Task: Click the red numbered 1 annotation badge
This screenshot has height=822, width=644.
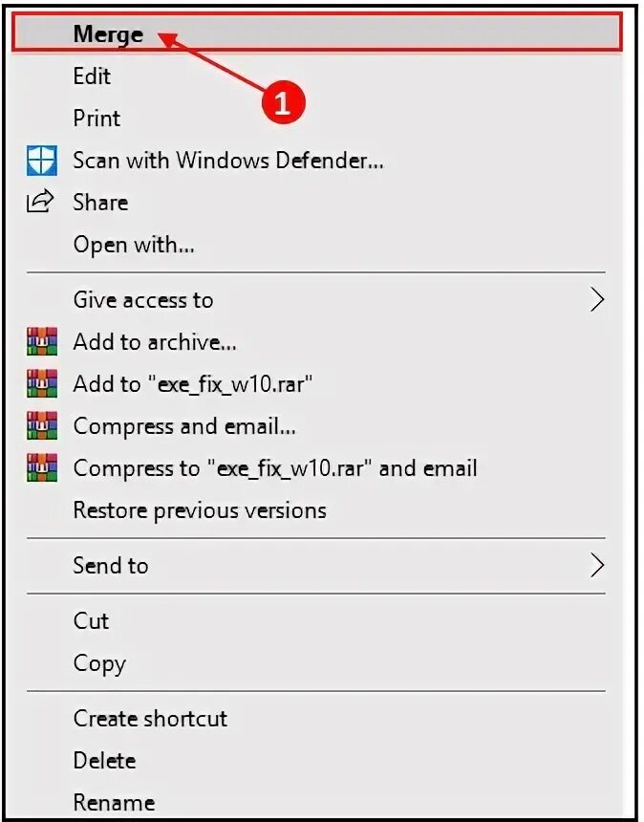Action: 284,101
